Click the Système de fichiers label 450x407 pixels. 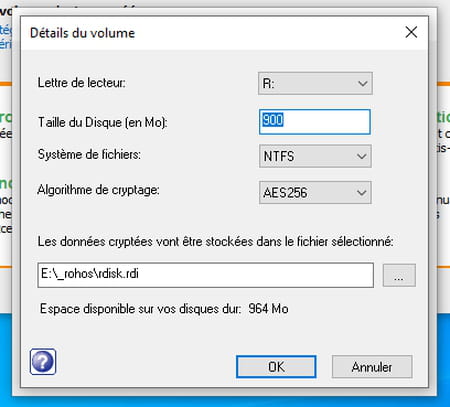pos(89,154)
